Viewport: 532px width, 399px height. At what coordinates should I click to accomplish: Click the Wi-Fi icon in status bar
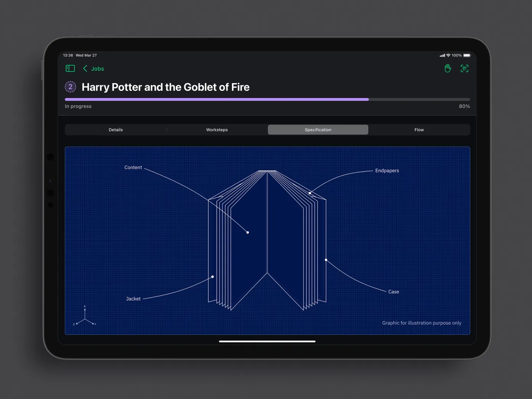448,55
